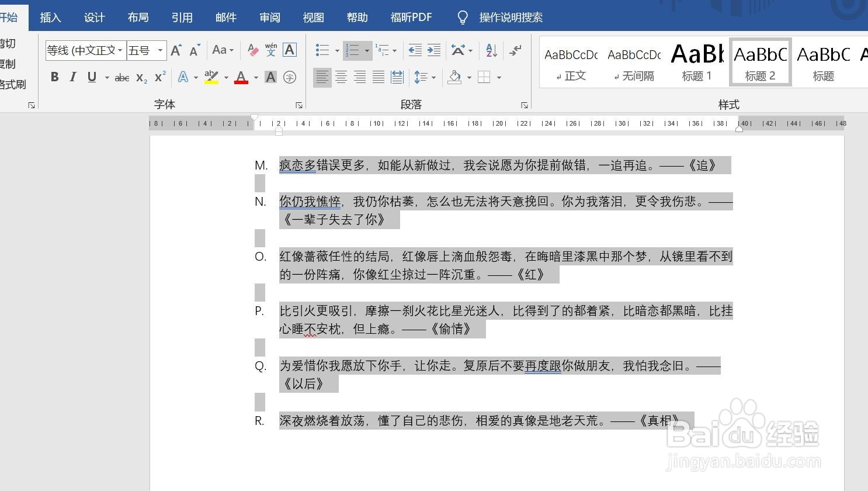The image size is (868, 491).
Task: Toggle strikethrough on selected text
Action: (121, 77)
